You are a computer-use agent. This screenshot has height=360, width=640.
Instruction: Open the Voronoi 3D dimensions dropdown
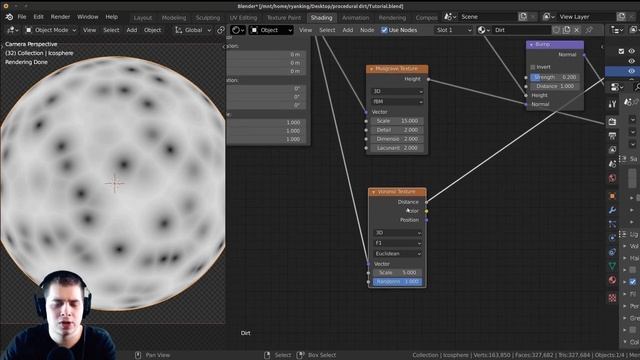(398, 233)
